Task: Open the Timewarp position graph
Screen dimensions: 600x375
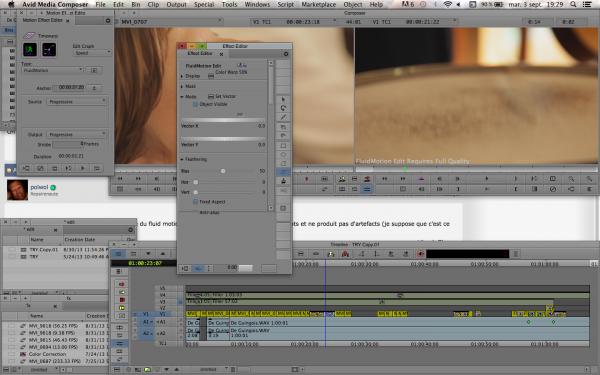Action: (x=49, y=49)
